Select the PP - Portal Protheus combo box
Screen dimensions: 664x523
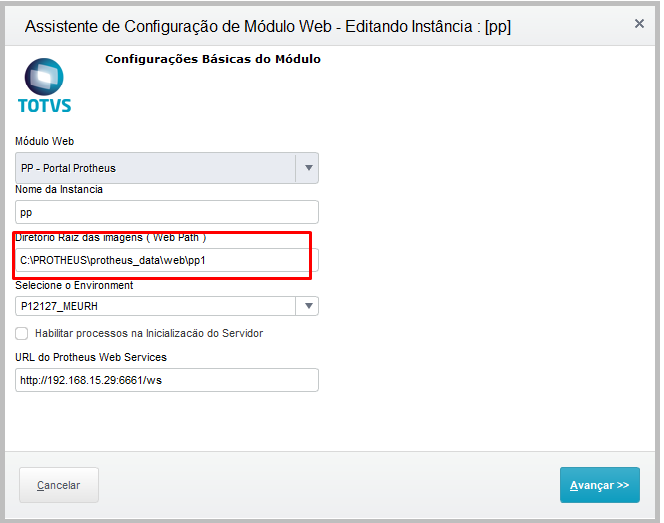pos(166,168)
